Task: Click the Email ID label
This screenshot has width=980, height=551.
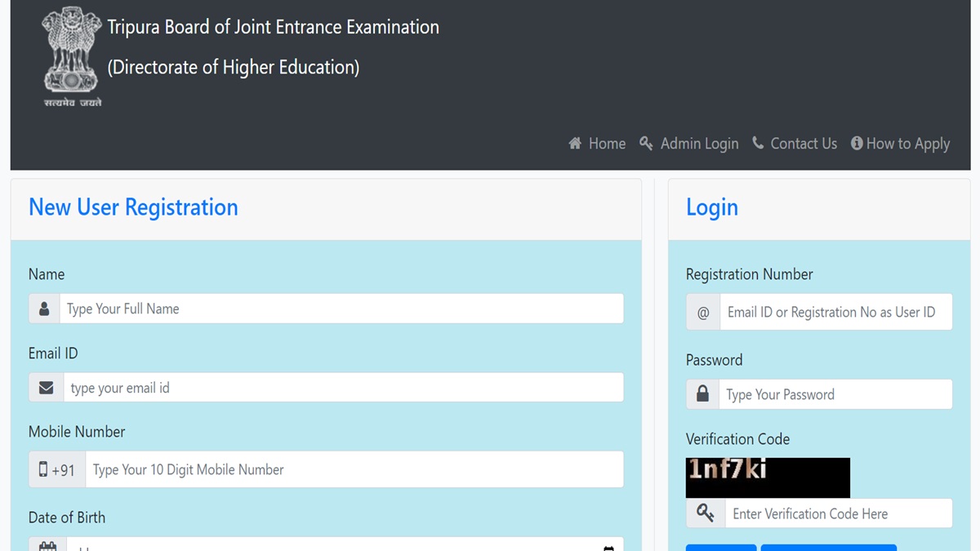Action: click(x=53, y=353)
